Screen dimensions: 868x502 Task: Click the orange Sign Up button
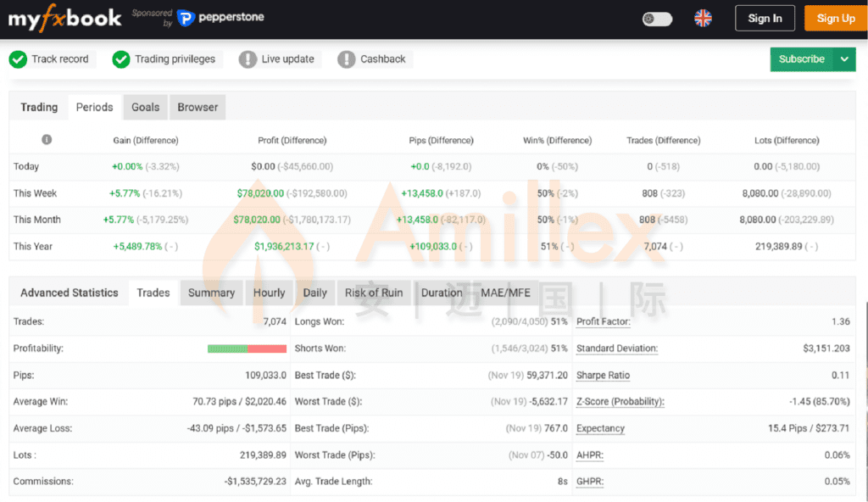835,19
